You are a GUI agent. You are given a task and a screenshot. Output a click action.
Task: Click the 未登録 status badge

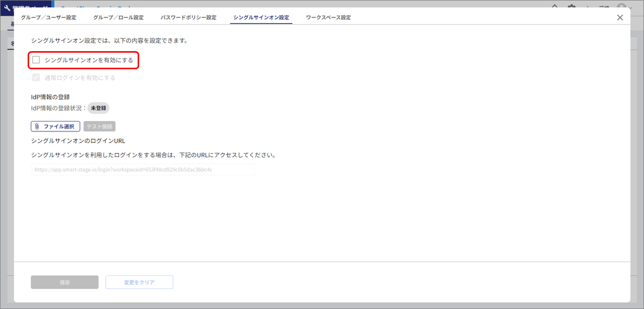[98, 108]
